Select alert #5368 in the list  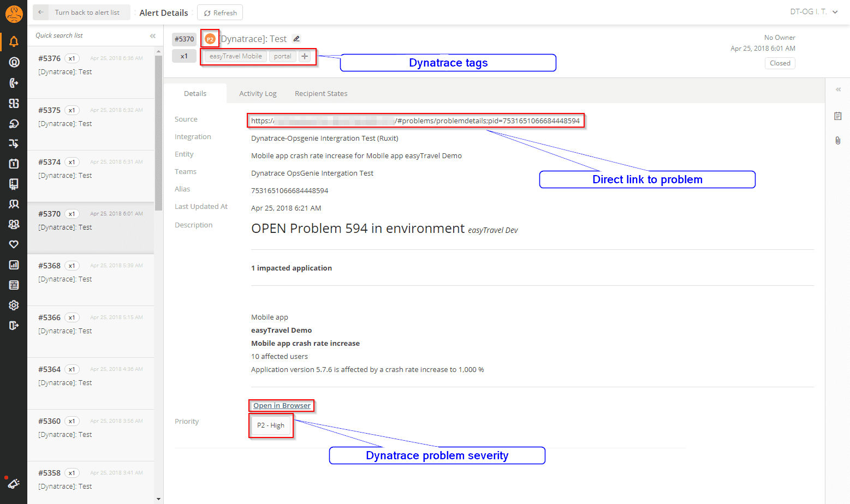click(x=91, y=280)
